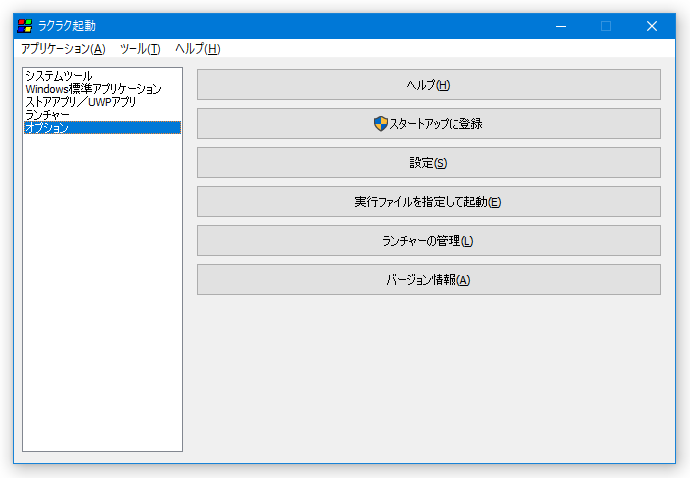This screenshot has width=690, height=478.
Task: Open the ツール(T) menu
Action: pos(140,49)
